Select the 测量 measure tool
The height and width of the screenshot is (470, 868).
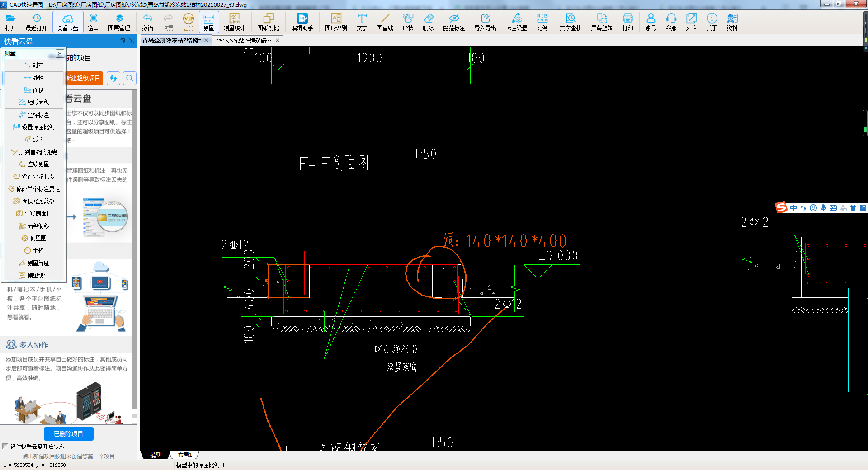[208, 22]
